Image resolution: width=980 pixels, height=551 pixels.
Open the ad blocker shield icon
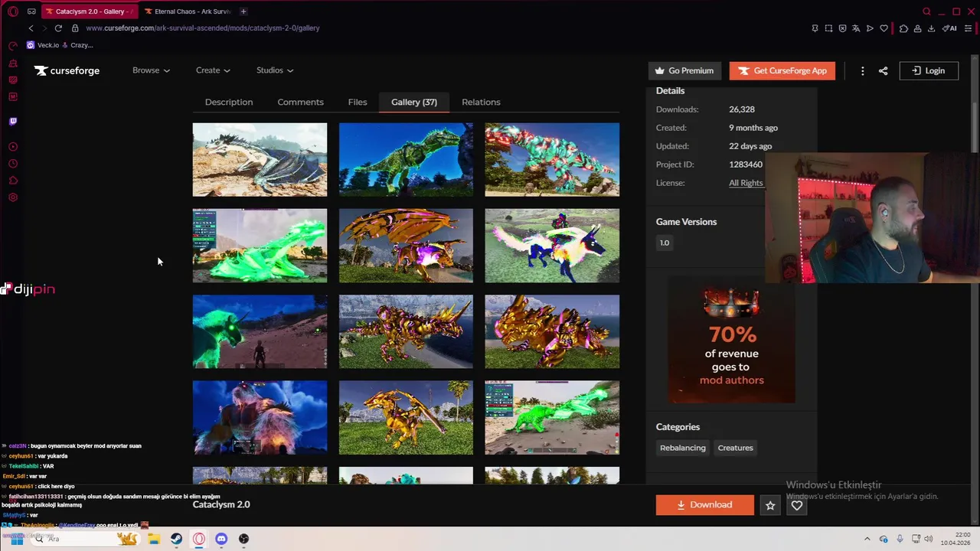[x=842, y=28]
